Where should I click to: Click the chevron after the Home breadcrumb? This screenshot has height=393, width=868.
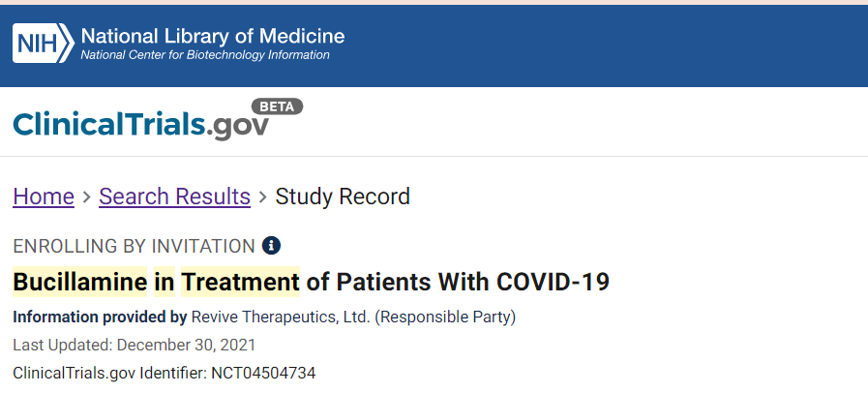pos(86,196)
